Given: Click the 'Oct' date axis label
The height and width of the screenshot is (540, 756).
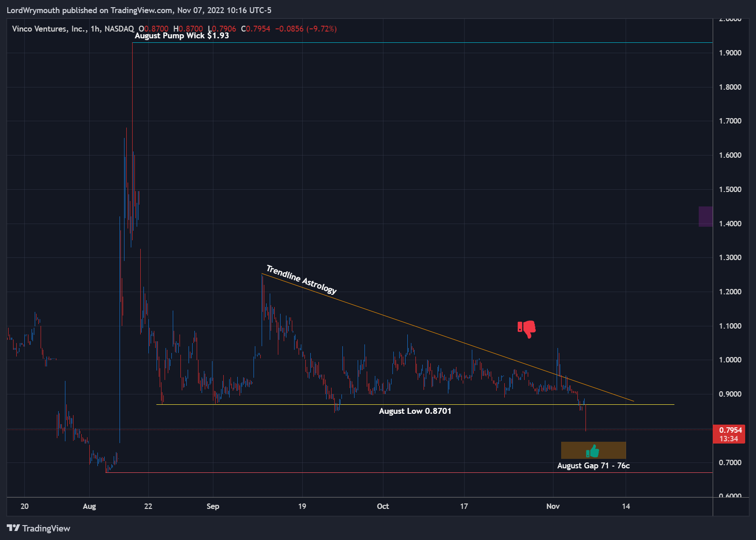Looking at the screenshot, I should tap(383, 506).
